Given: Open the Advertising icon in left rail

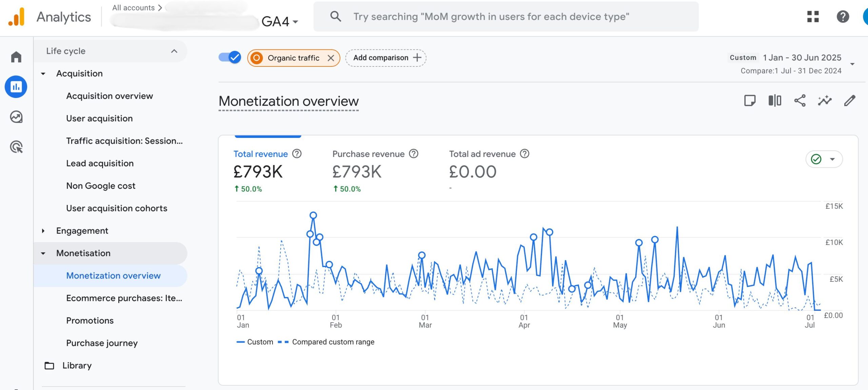Looking at the screenshot, I should tap(16, 147).
